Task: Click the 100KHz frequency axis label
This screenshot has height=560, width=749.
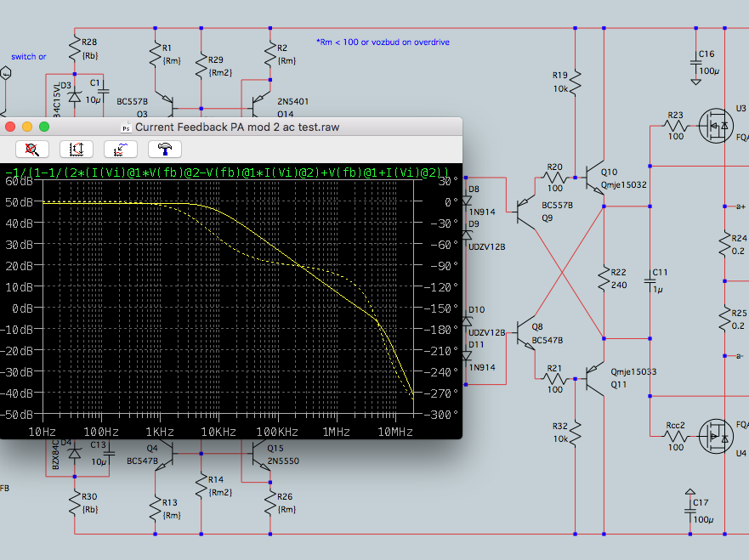Action: (x=277, y=432)
